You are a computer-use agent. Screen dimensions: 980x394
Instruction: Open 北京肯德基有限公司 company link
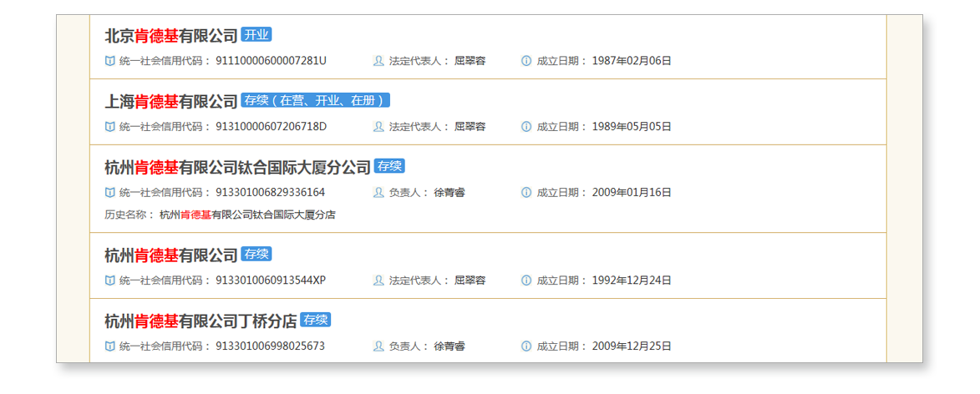[171, 36]
